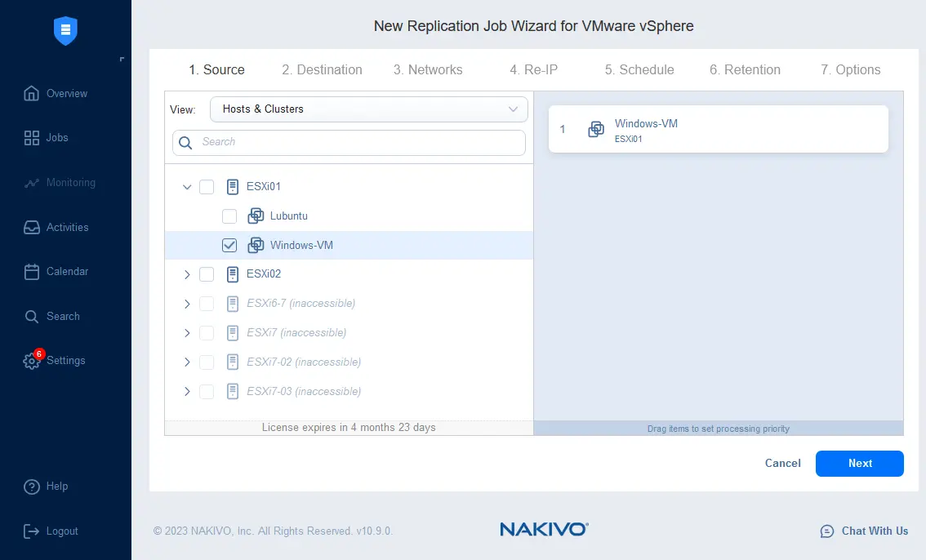The image size is (926, 560).
Task: Go to the 1. Source step
Action: coord(216,69)
